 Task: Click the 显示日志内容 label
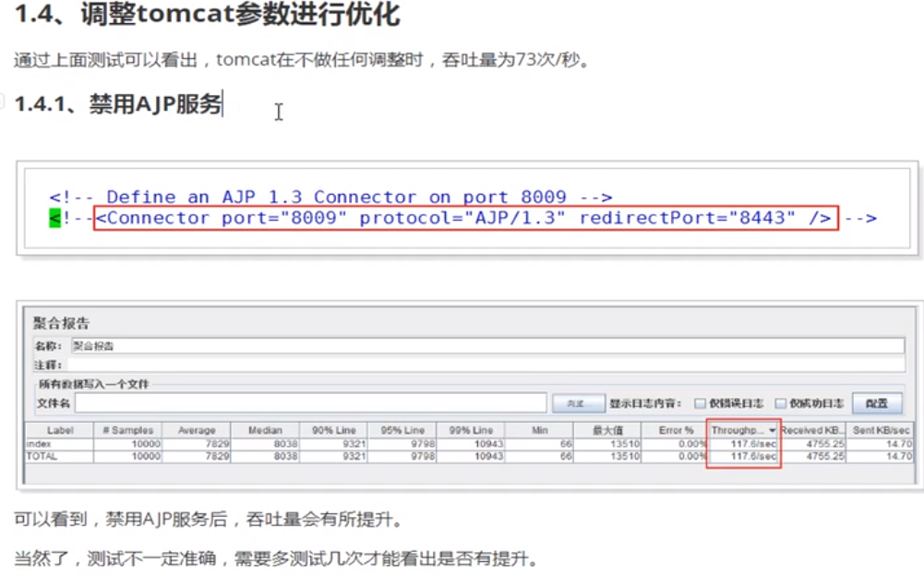click(645, 403)
